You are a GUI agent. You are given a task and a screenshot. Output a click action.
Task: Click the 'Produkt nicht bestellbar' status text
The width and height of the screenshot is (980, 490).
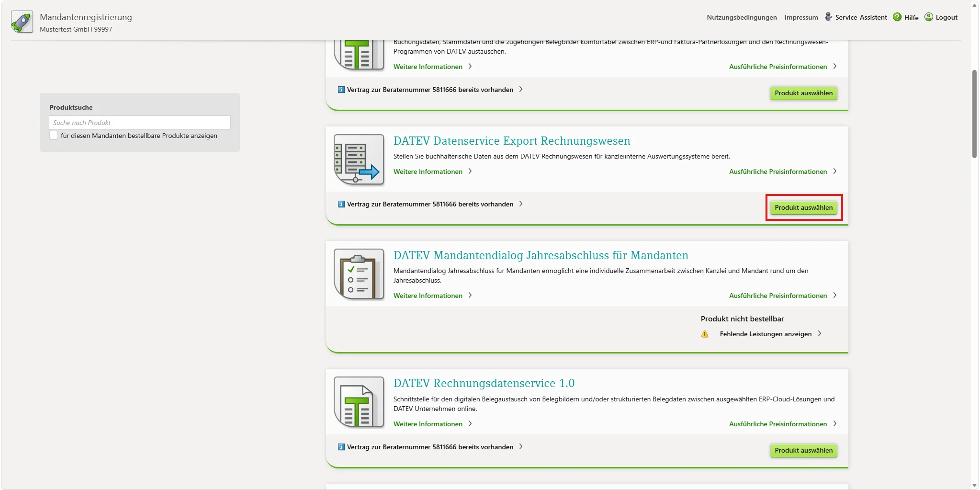click(x=742, y=319)
